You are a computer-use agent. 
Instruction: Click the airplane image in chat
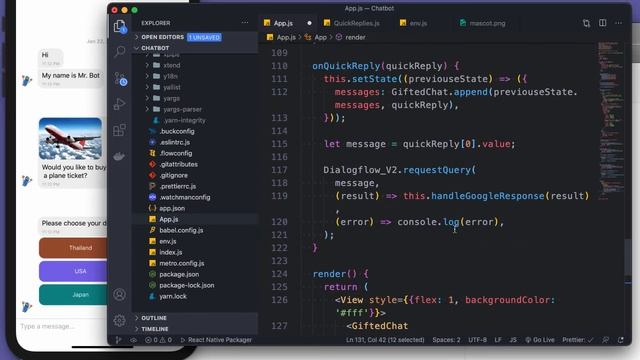(x=70, y=139)
